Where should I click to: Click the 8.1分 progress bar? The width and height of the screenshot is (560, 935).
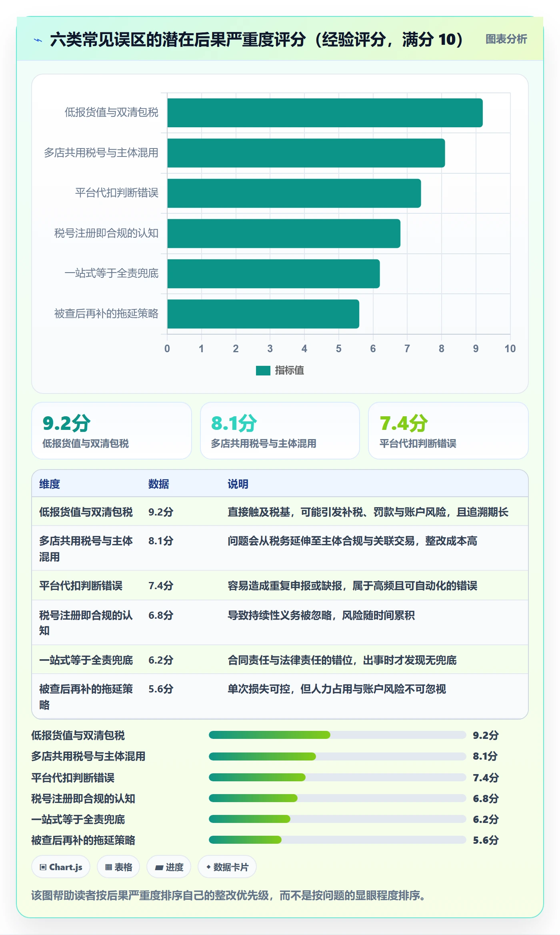click(x=338, y=756)
